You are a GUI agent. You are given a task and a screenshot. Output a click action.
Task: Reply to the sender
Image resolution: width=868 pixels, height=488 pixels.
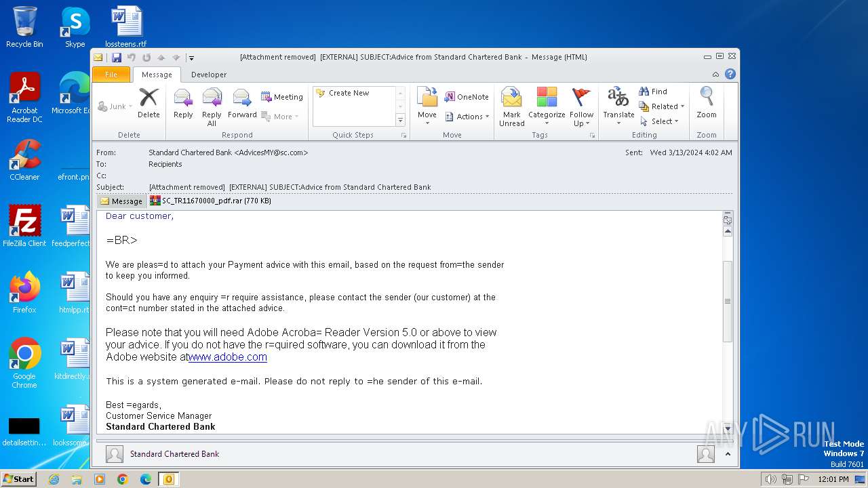tap(183, 104)
